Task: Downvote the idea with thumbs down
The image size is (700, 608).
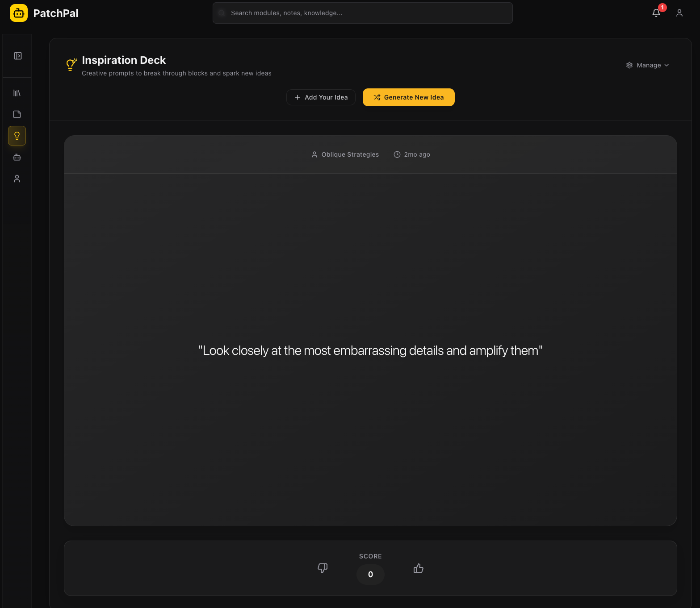Action: [323, 568]
